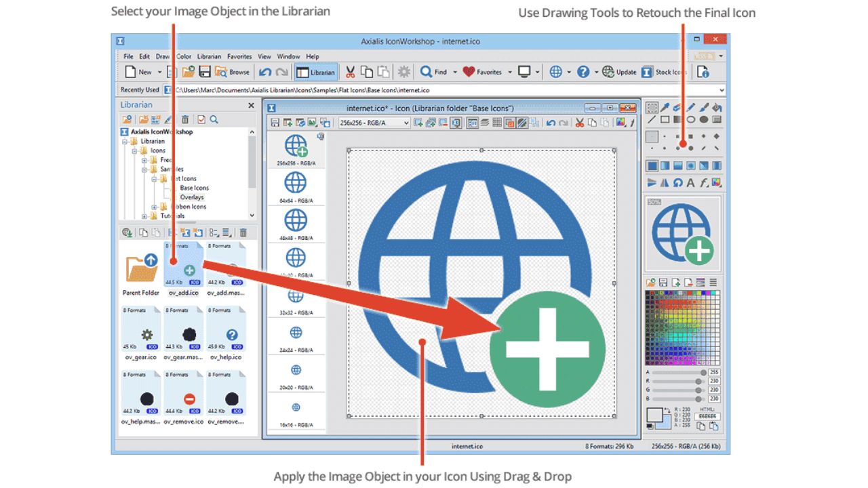Click the Update button

619,72
